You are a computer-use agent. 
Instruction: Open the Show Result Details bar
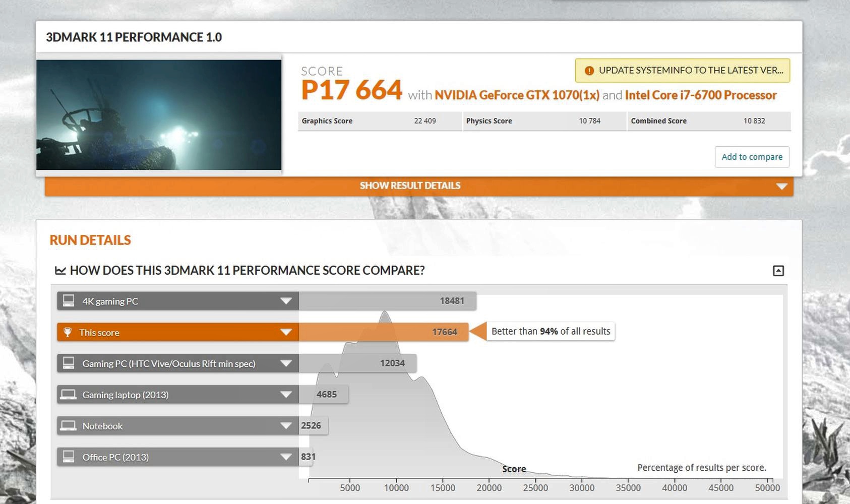pyautogui.click(x=419, y=186)
